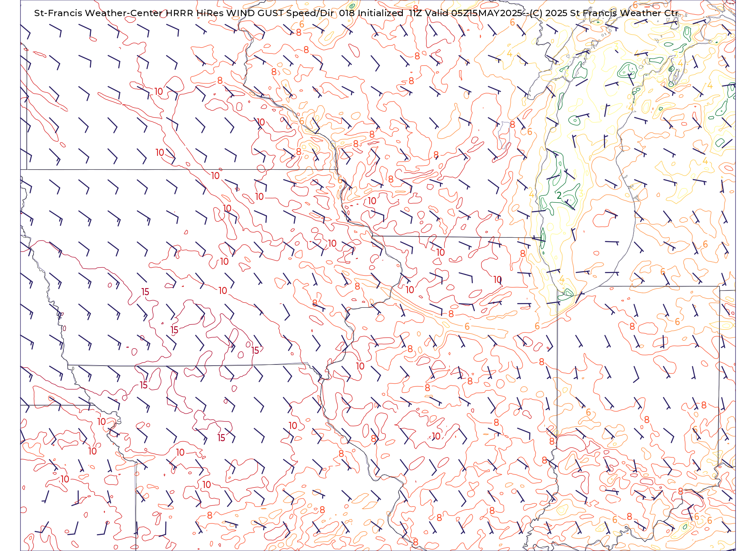756x551 pixels.
Task: Click the "018 Initialized" forecast hour text
Action: pos(371,13)
